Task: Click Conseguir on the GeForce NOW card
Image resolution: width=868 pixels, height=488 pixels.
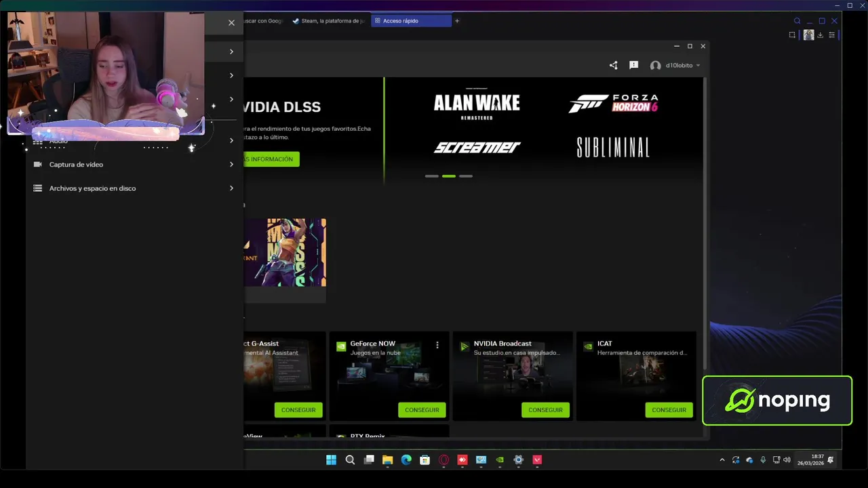Action: 422,410
